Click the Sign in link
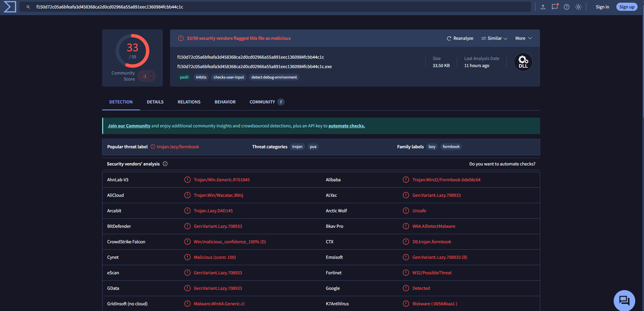The width and height of the screenshot is (644, 311). (602, 7)
